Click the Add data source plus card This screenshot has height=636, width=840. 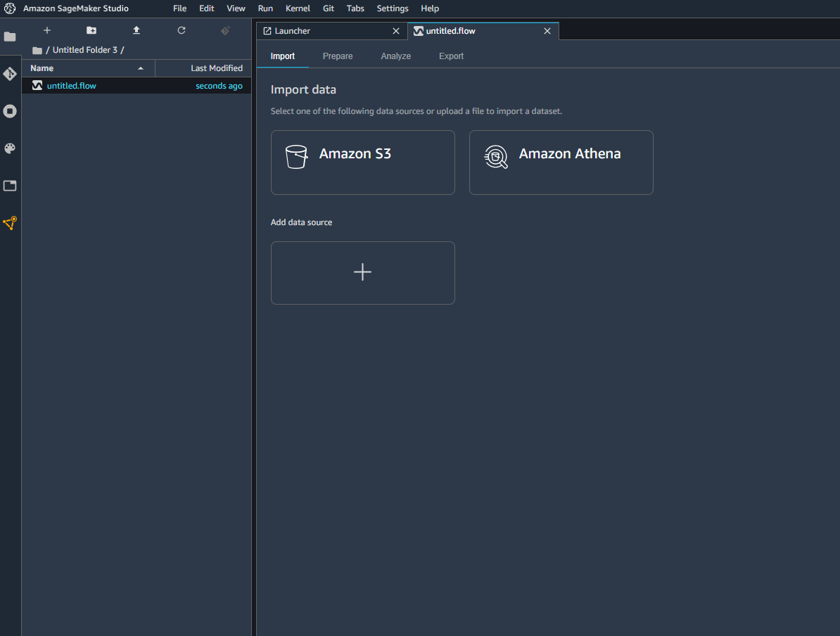[362, 273]
